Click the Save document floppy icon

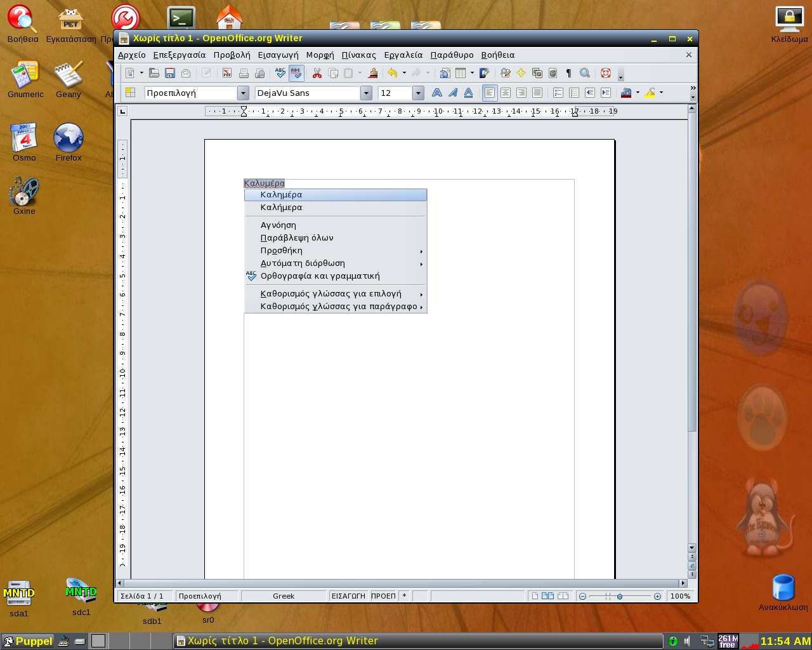click(x=170, y=73)
